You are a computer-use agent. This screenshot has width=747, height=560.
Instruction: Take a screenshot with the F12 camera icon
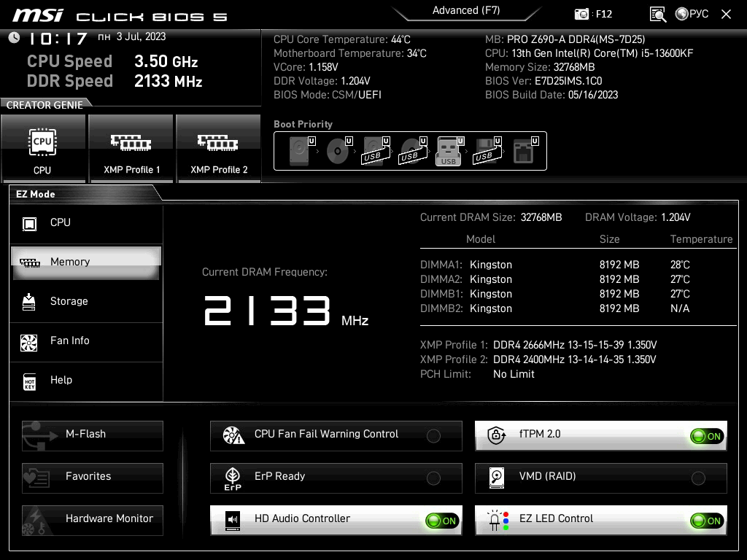pos(581,14)
